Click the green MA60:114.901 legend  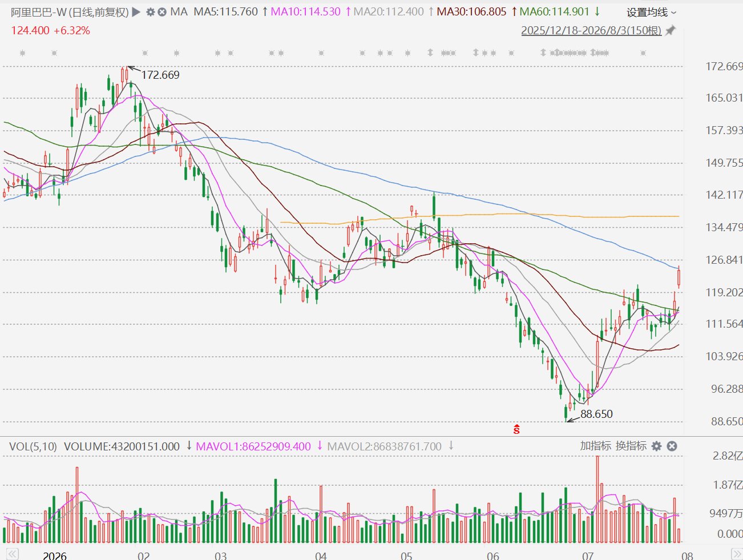[x=554, y=11]
